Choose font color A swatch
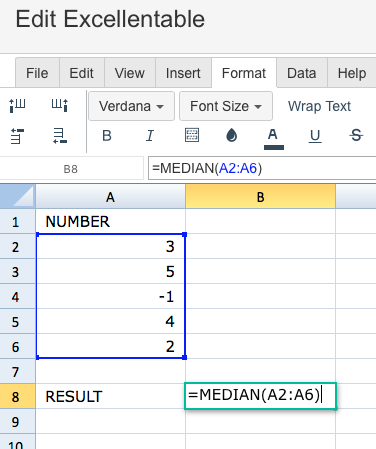Image resolution: width=376 pixels, height=449 pixels. (x=273, y=138)
